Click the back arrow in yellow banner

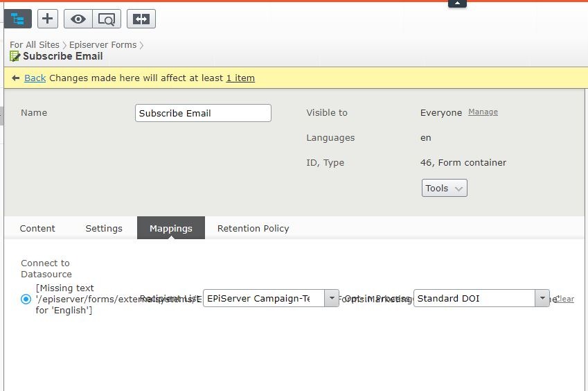point(15,78)
